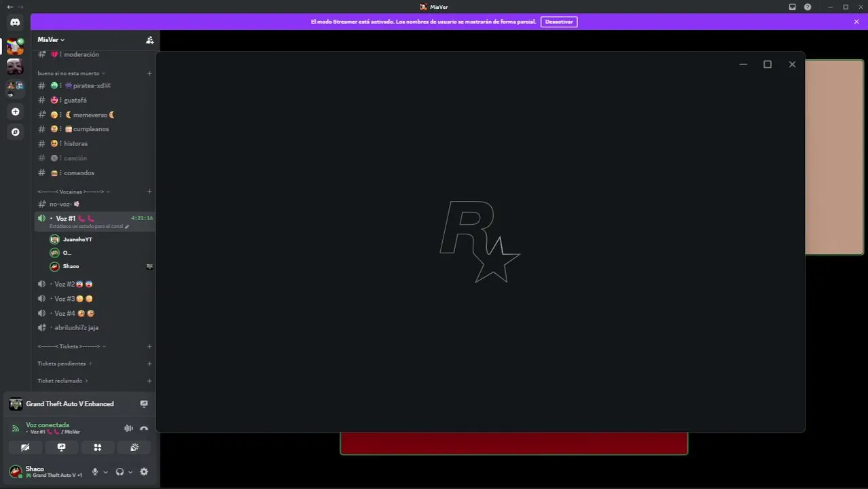868x489 pixels.
Task: Go back with the left arrow
Action: pos(10,7)
